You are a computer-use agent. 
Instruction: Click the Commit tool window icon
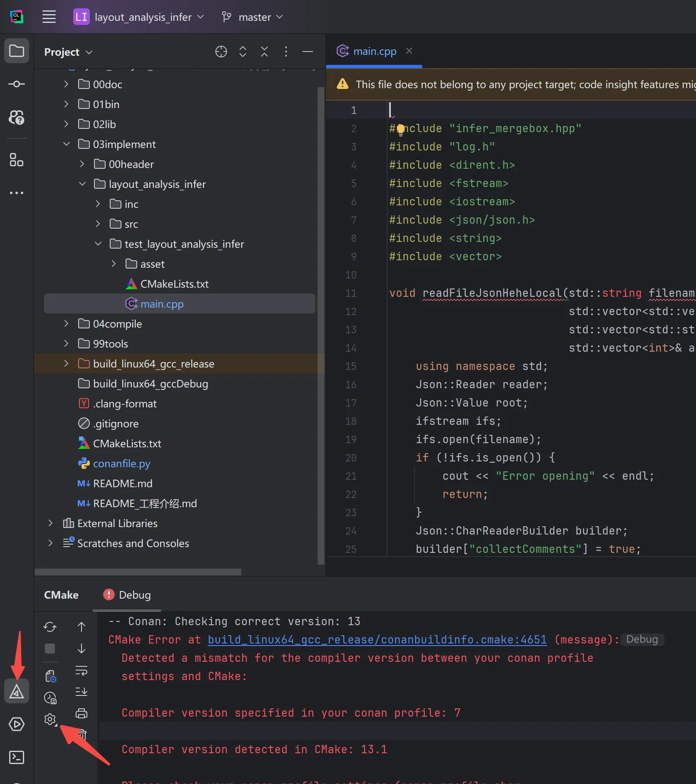[x=17, y=84]
